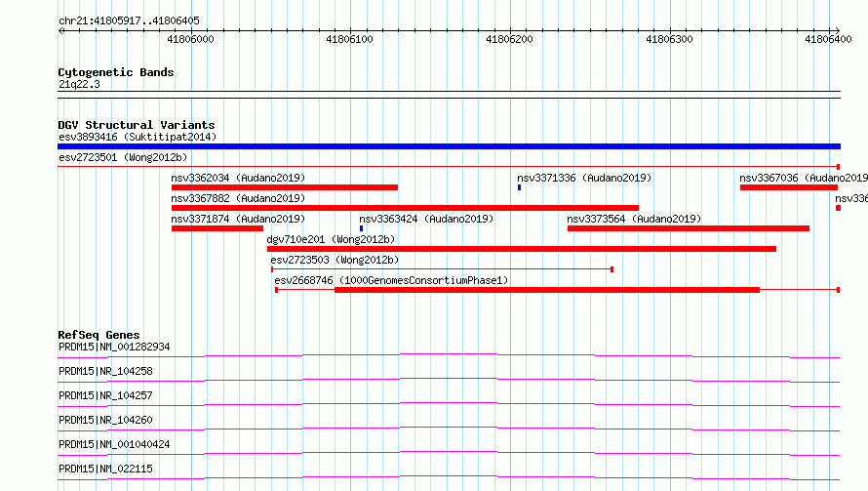The height and width of the screenshot is (491, 868).
Task: Select the nsv3363424 (Audano2019) label
Action: 426,219
